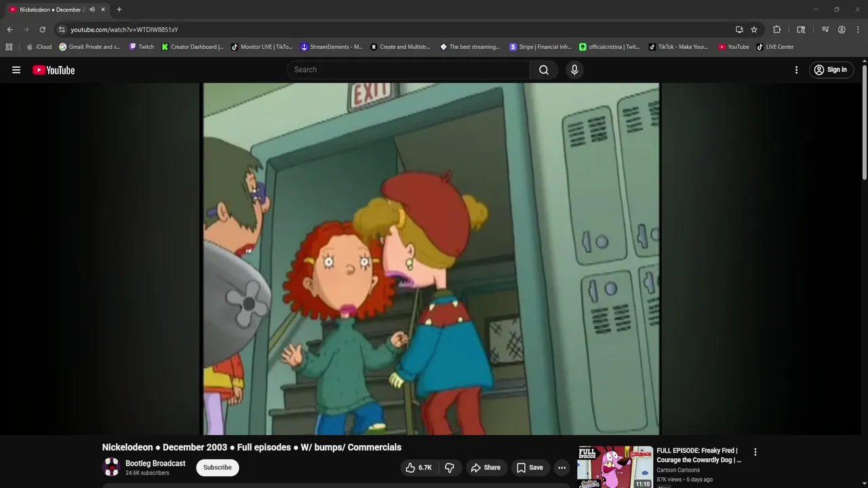Open YouTube bookmark in bookmarks bar
868x488 pixels.
pyautogui.click(x=734, y=47)
